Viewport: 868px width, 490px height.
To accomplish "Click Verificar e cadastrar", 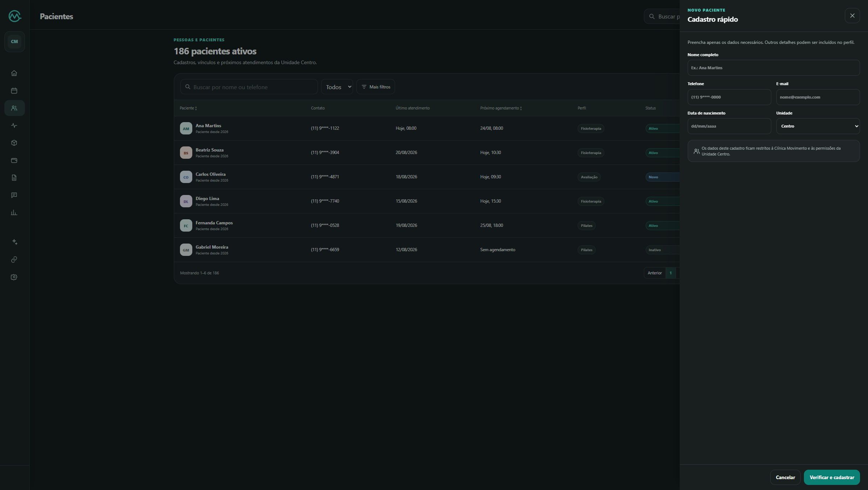I will 832,477.
